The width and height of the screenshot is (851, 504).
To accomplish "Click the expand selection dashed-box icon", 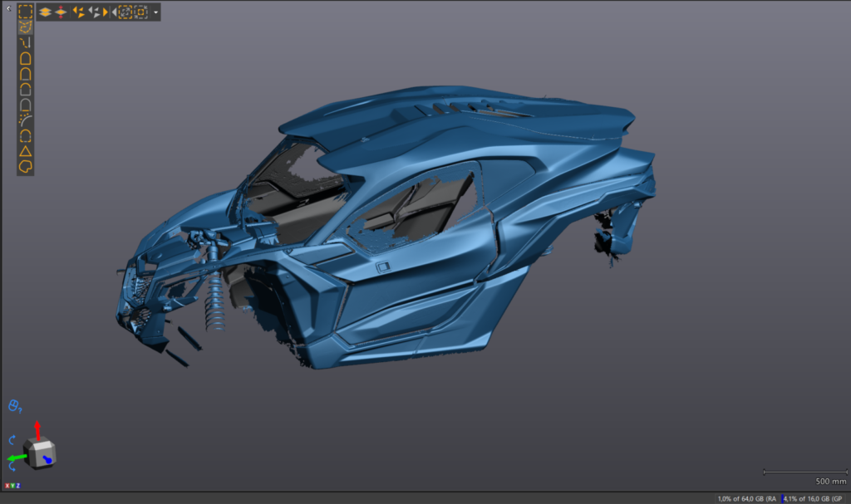I will 125,12.
